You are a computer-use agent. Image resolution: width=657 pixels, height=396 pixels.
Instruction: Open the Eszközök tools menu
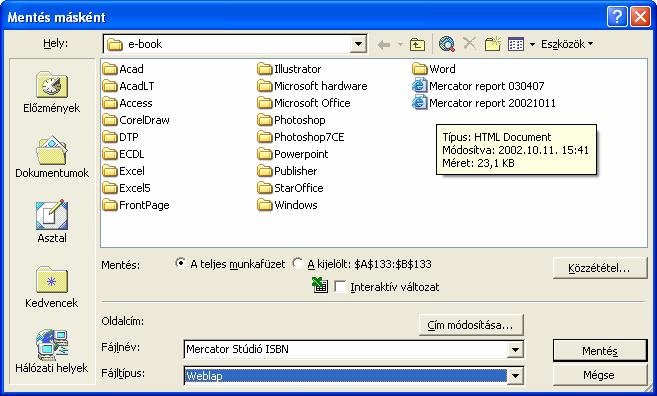pyautogui.click(x=566, y=44)
